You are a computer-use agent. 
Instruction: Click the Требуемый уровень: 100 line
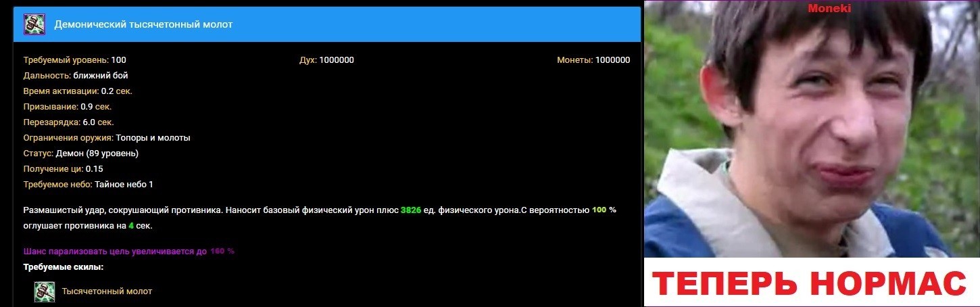point(75,60)
